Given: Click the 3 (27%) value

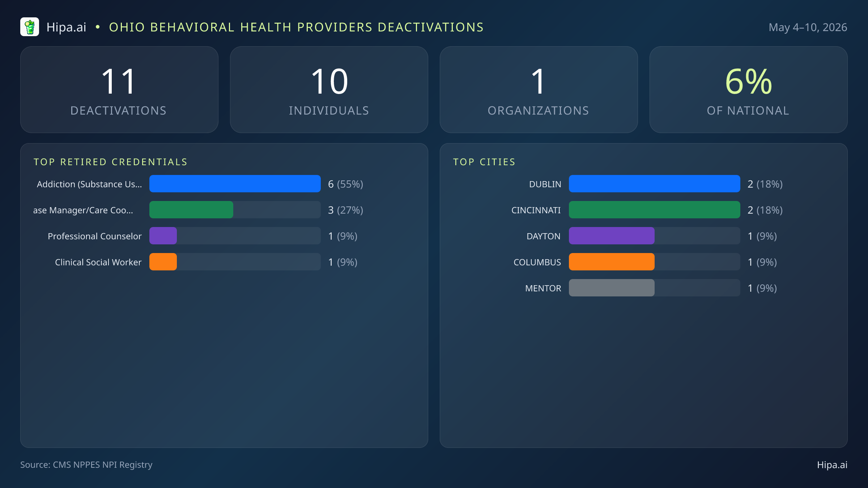Looking at the screenshot, I should (345, 210).
